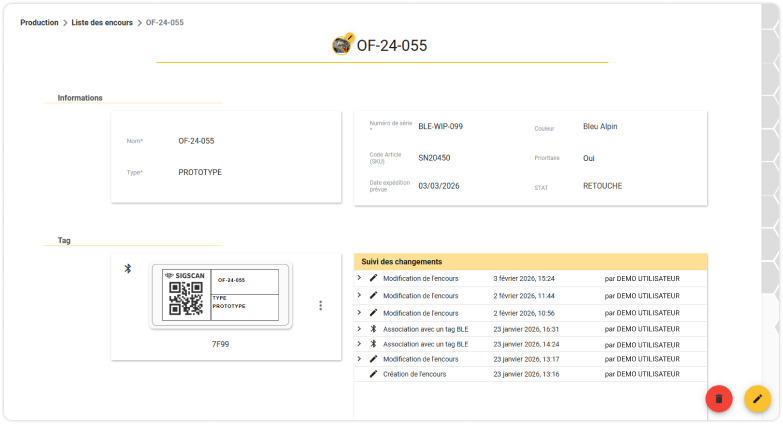This screenshot has width=783, height=424.
Task: Expand the 3 février 2026, 15:24 change row
Action: [359, 278]
